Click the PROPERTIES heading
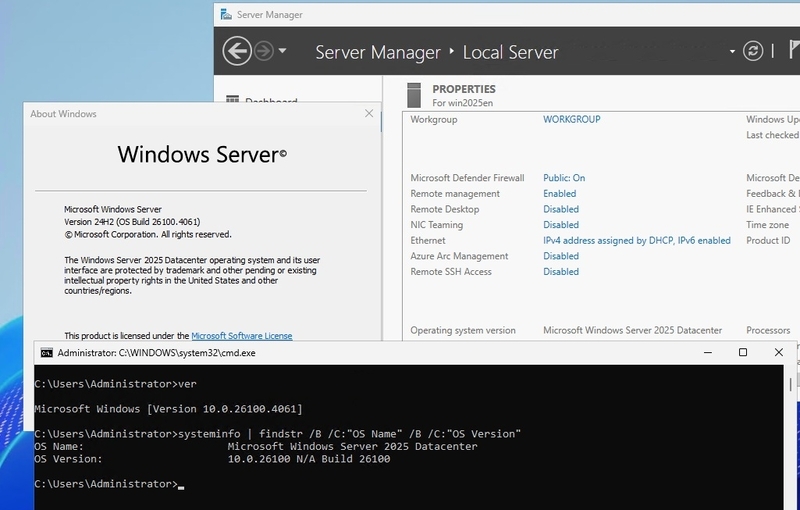Screen dimensions: 800x510 [x=464, y=89]
